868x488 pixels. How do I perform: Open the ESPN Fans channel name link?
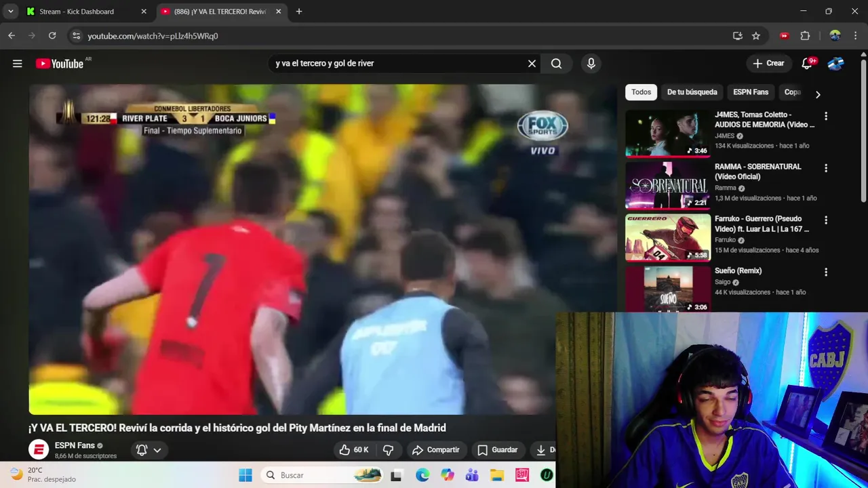(x=75, y=445)
